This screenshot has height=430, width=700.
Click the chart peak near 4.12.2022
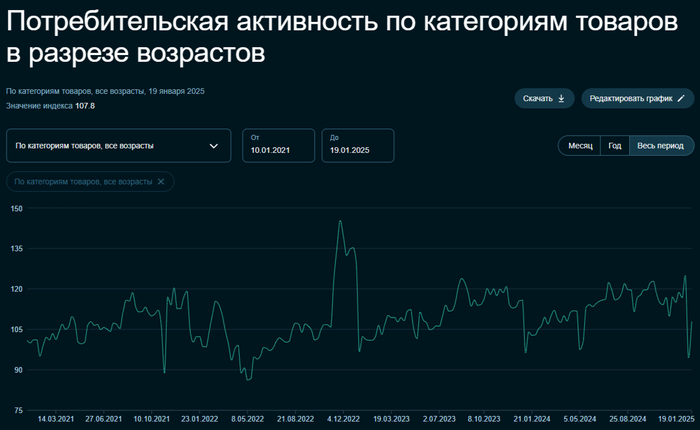tap(340, 221)
